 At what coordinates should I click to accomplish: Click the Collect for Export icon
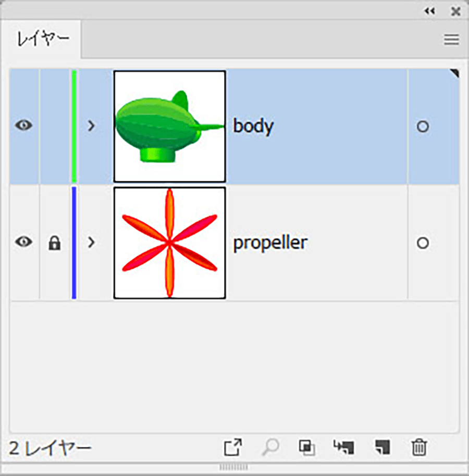click(x=233, y=447)
